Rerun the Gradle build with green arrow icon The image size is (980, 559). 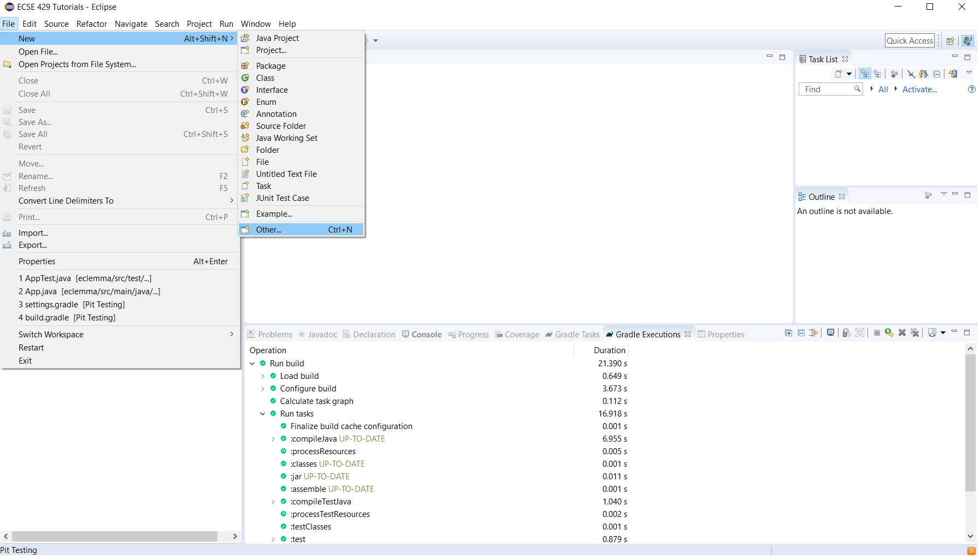point(889,333)
